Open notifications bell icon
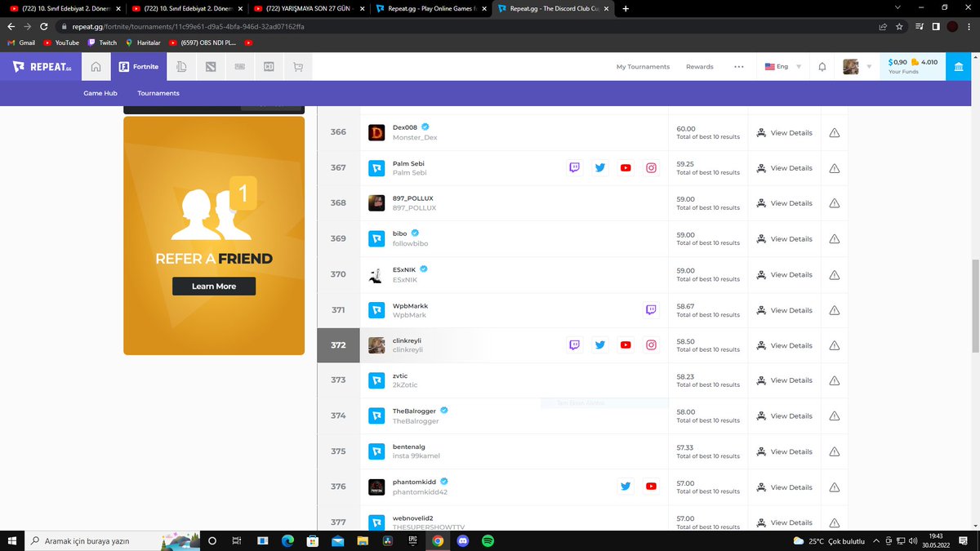The image size is (980, 551). click(822, 66)
